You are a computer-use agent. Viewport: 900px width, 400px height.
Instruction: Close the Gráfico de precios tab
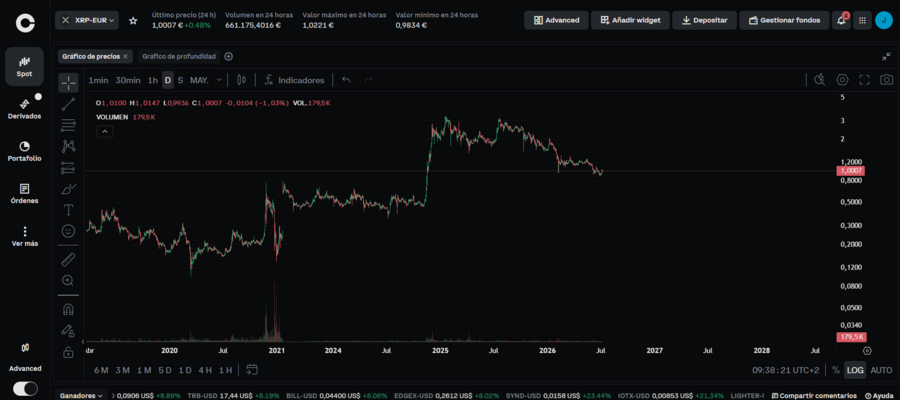pos(126,56)
